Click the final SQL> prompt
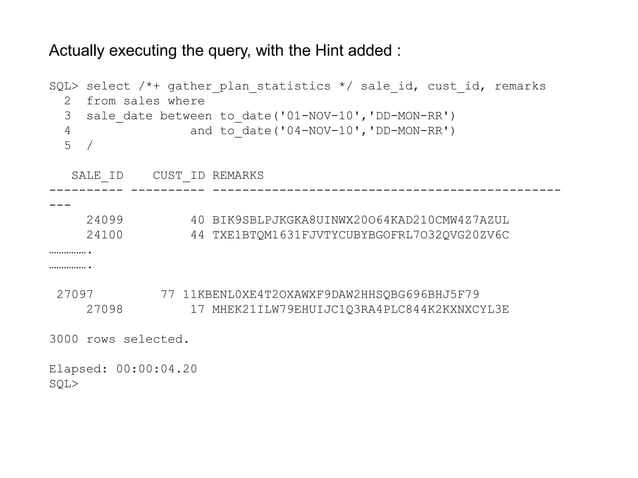This screenshot has width=638, height=478. (64, 384)
